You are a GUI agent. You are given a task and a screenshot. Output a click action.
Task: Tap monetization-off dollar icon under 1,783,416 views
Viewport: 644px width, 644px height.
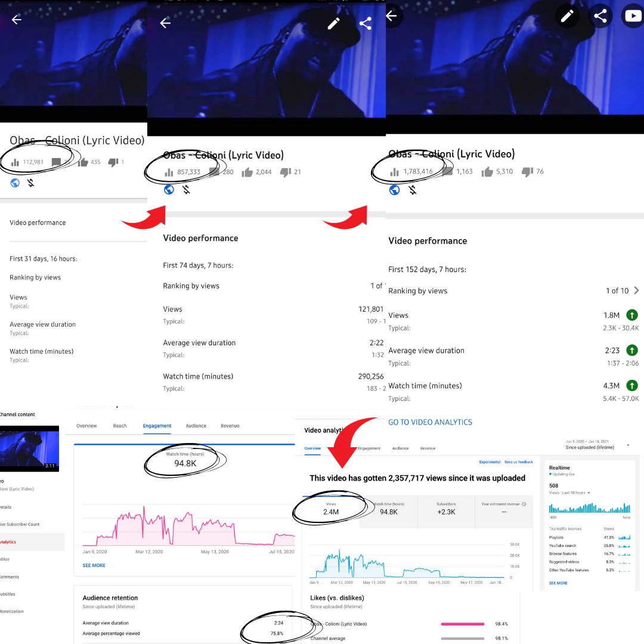[413, 190]
